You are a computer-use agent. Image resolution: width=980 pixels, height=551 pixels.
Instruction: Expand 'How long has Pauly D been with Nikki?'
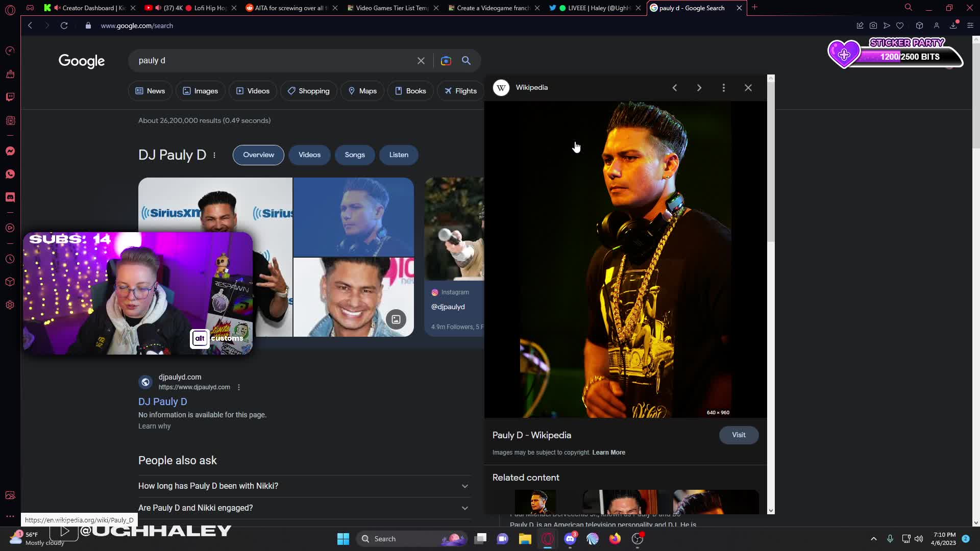coord(304,486)
